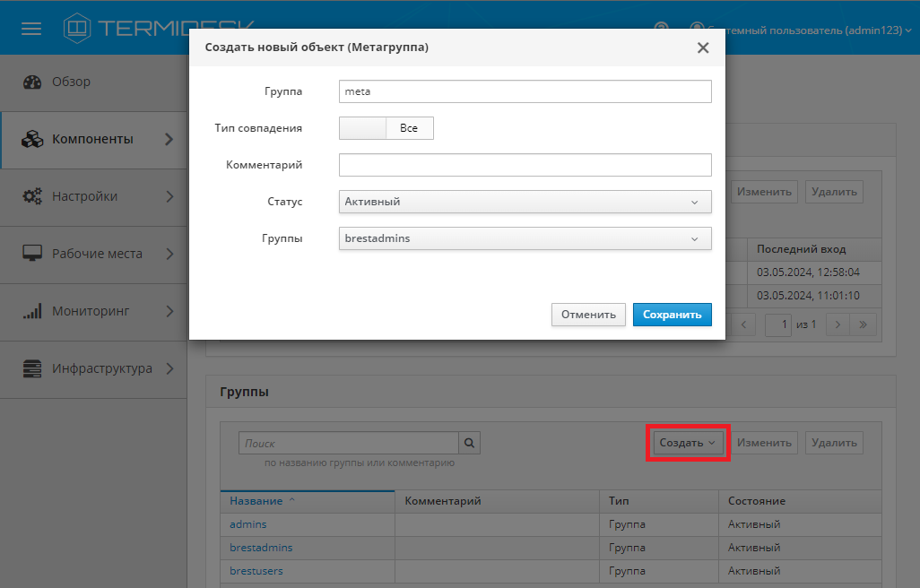Click the Компоненты cubes icon
The width and height of the screenshot is (920, 588).
pos(32,139)
